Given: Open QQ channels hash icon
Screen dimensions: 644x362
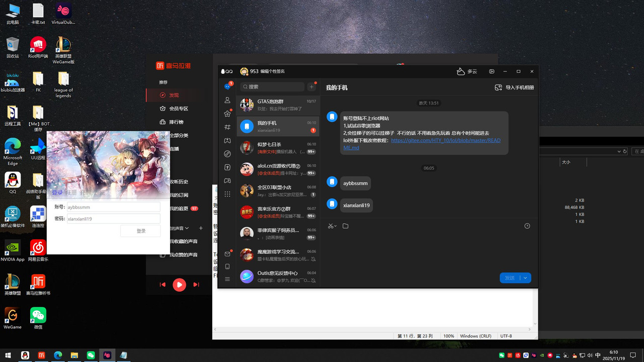Looking at the screenshot, I should pyautogui.click(x=227, y=127).
